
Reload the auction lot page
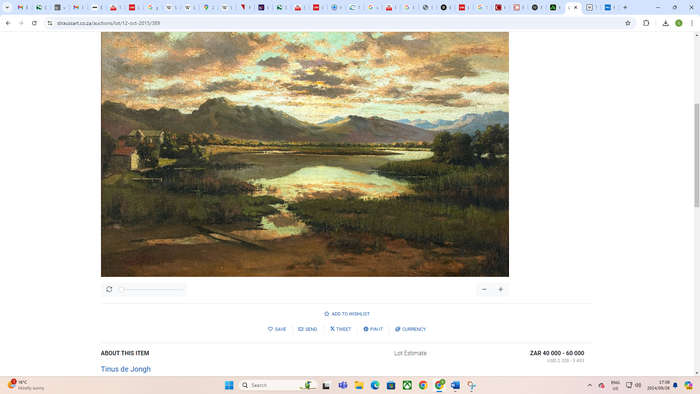[x=34, y=23]
